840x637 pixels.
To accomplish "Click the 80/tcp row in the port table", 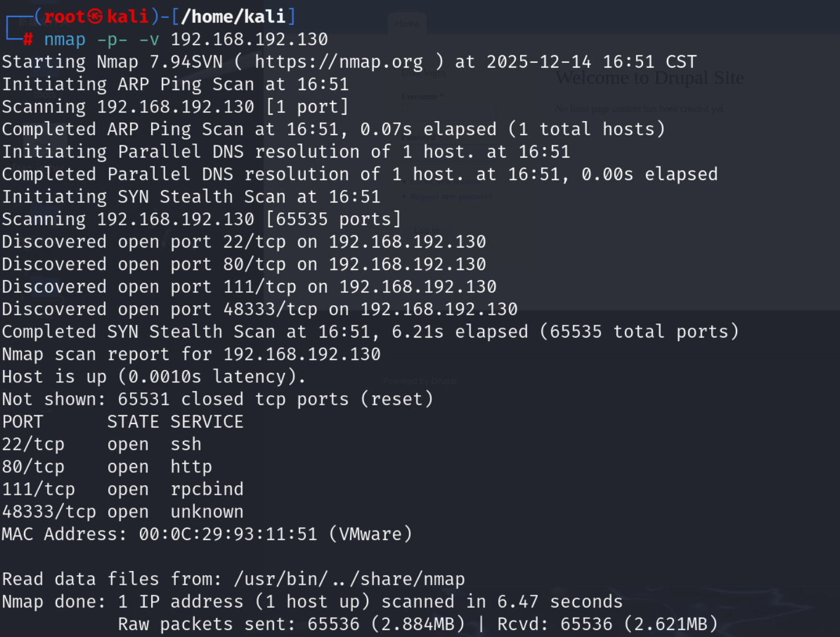I will pos(33,466).
